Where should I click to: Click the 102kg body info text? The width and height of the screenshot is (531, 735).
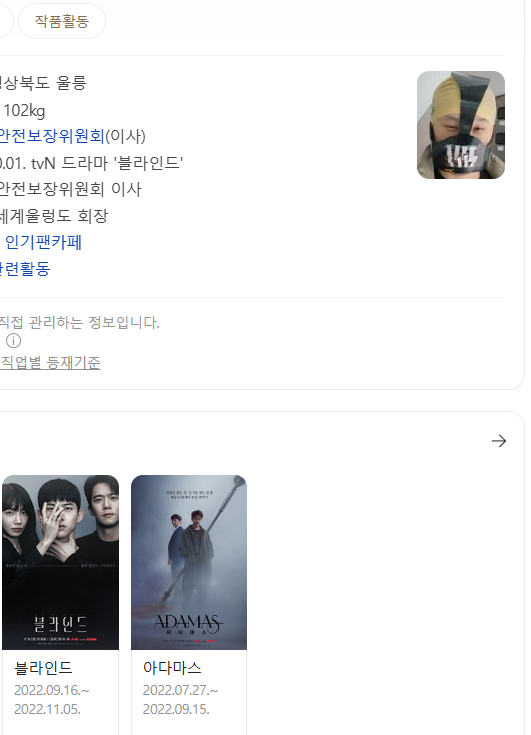pyautogui.click(x=24, y=111)
